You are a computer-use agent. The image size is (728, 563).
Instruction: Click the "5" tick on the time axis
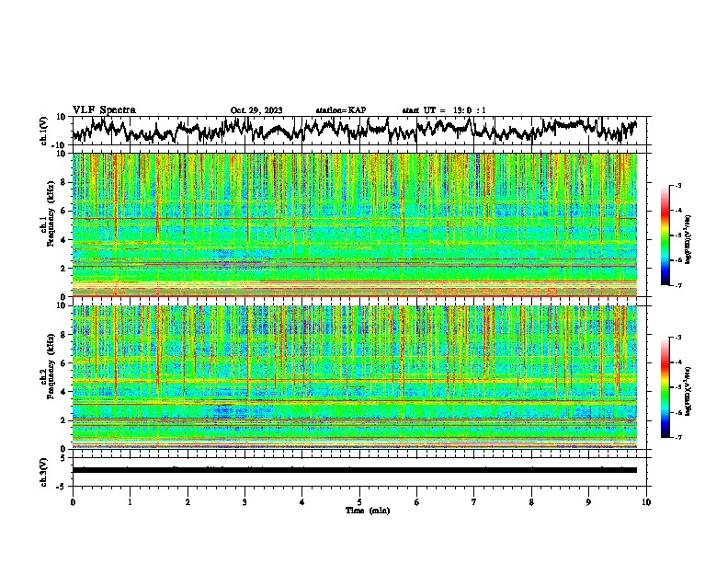pyautogui.click(x=359, y=502)
